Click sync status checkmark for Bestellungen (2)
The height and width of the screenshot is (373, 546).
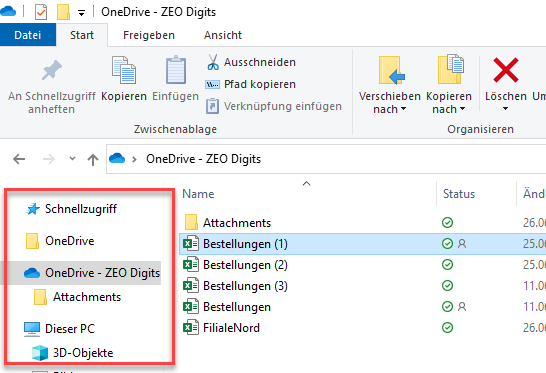(447, 265)
